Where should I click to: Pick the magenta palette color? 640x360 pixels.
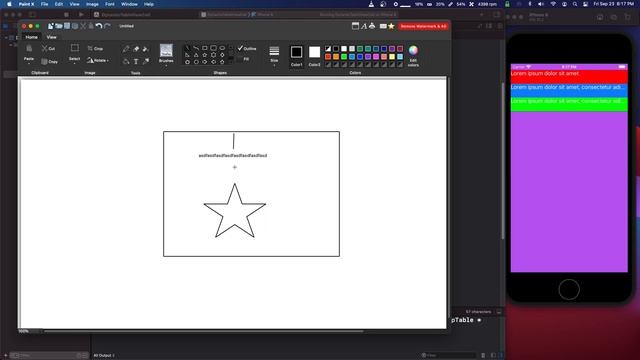376,57
